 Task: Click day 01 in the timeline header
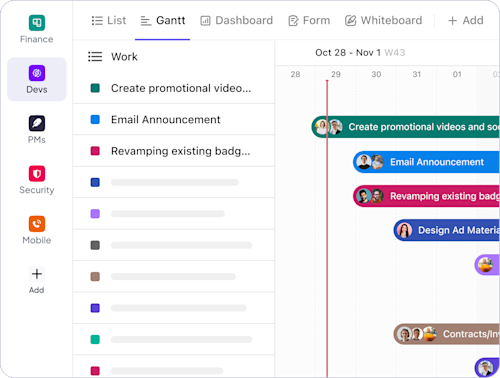tap(457, 74)
